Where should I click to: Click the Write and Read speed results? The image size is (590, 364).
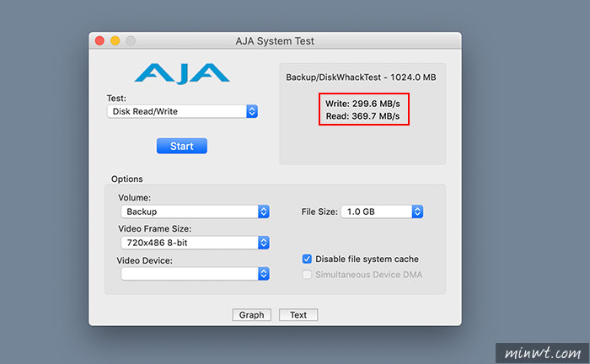[x=362, y=110]
